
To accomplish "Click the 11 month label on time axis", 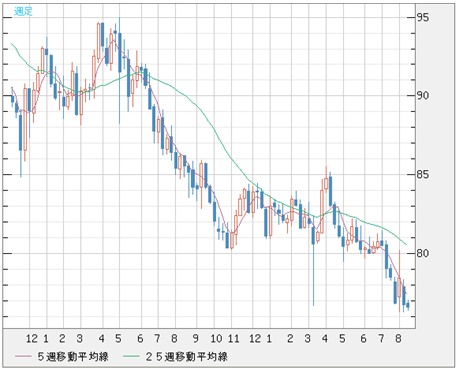I will (x=234, y=339).
